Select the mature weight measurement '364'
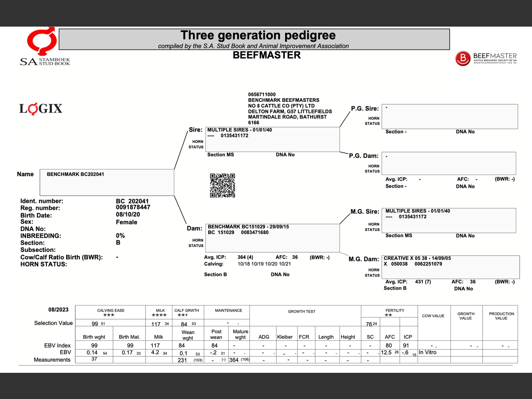This screenshot has width=532, height=399. tap(234, 360)
